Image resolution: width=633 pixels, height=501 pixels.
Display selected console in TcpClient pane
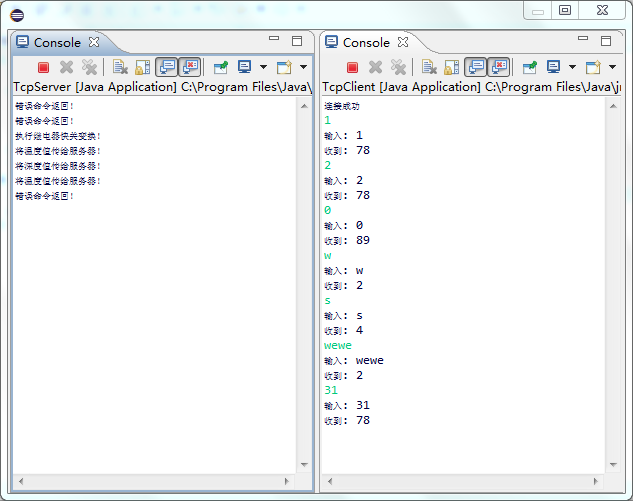553,67
